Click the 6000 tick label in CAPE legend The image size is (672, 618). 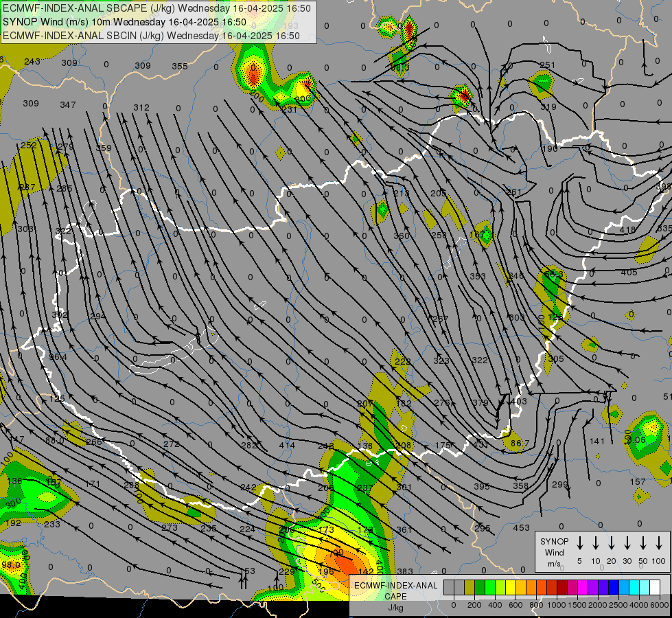coord(660,605)
